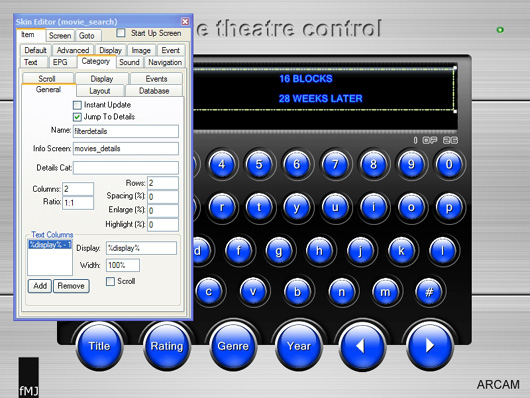530x398 pixels.
Task: Click the Info Screen input field
Action: click(126, 148)
